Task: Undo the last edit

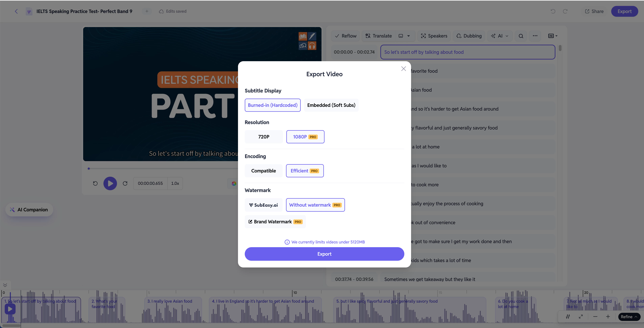Action: 553,11
